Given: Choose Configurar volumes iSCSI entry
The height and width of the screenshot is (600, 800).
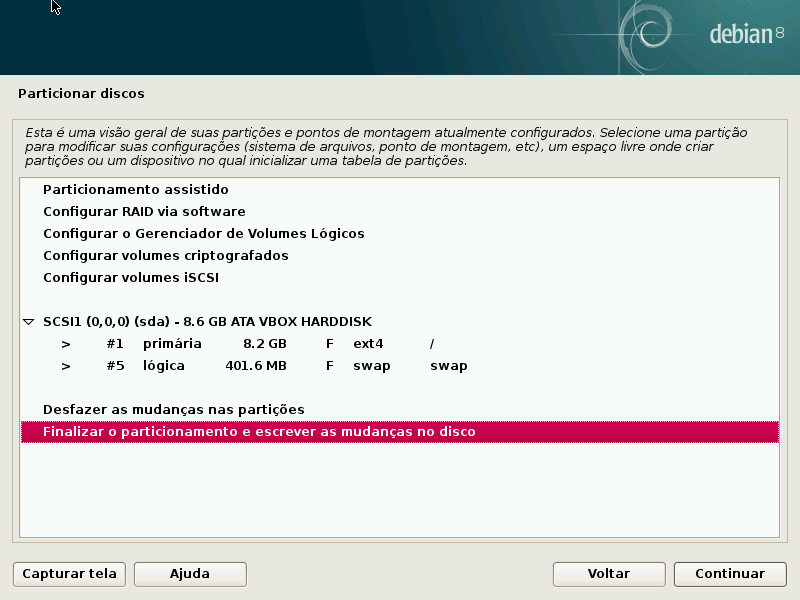Looking at the screenshot, I should [x=130, y=277].
